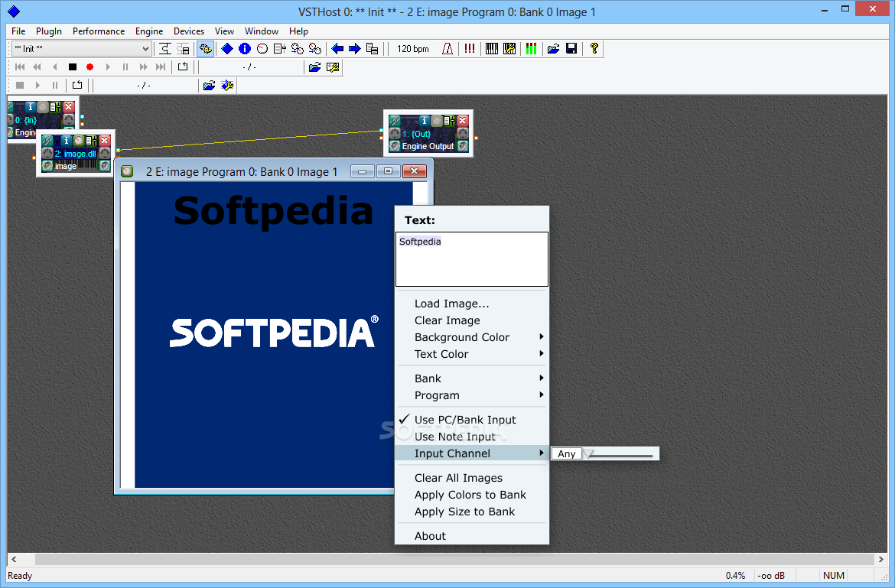
Task: Select previous program with blue left arrow
Action: click(337, 48)
